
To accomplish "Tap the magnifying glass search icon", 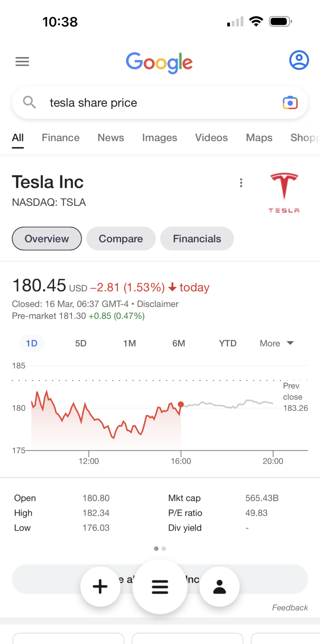I will [30, 102].
